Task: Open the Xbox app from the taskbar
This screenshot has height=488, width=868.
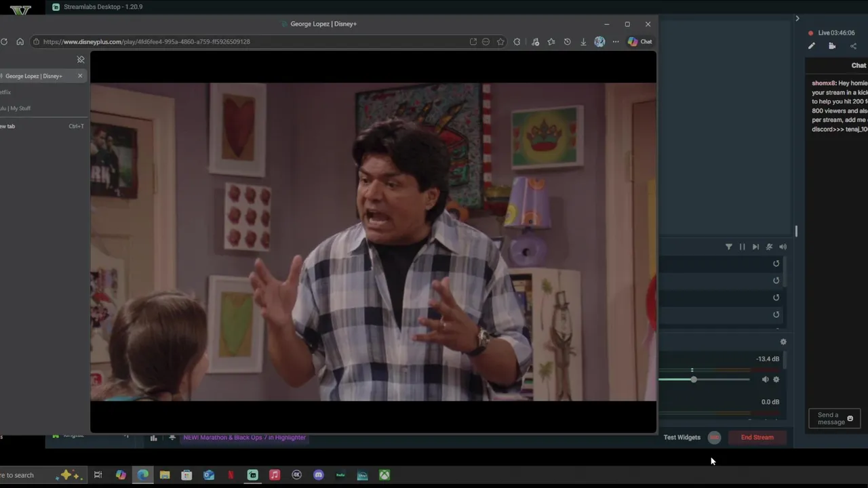Action: tap(384, 475)
